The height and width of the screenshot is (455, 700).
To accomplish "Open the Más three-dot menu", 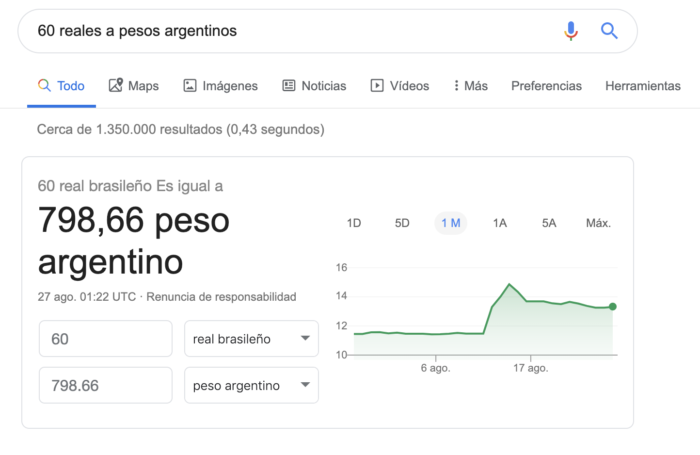I will click(456, 86).
